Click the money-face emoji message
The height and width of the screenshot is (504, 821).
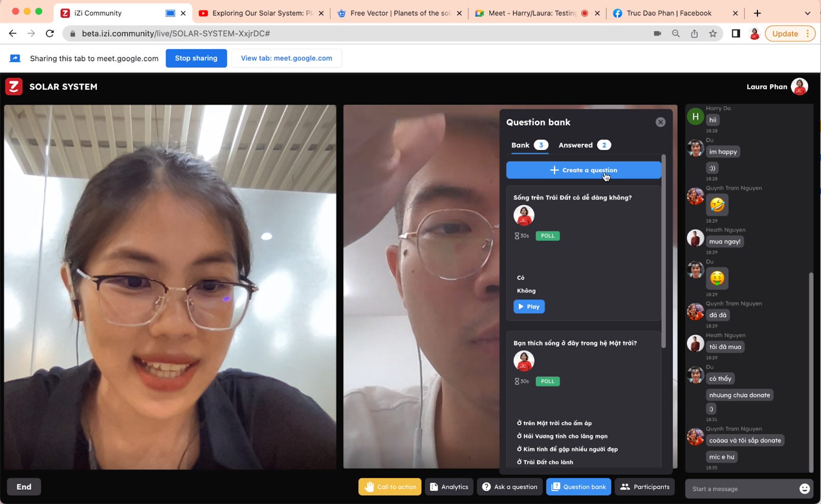click(717, 278)
